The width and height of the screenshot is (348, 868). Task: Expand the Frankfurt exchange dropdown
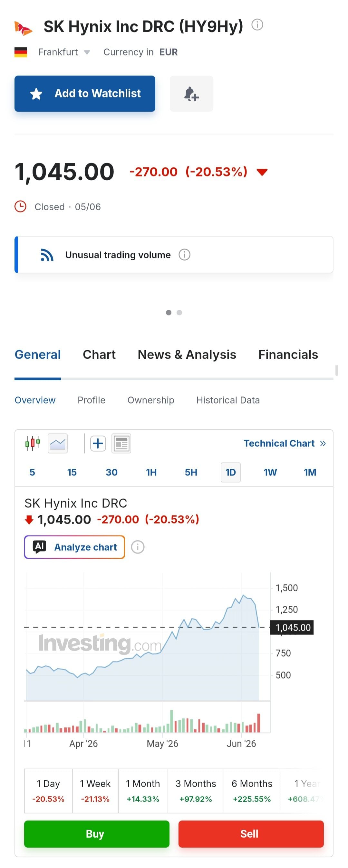tap(64, 52)
